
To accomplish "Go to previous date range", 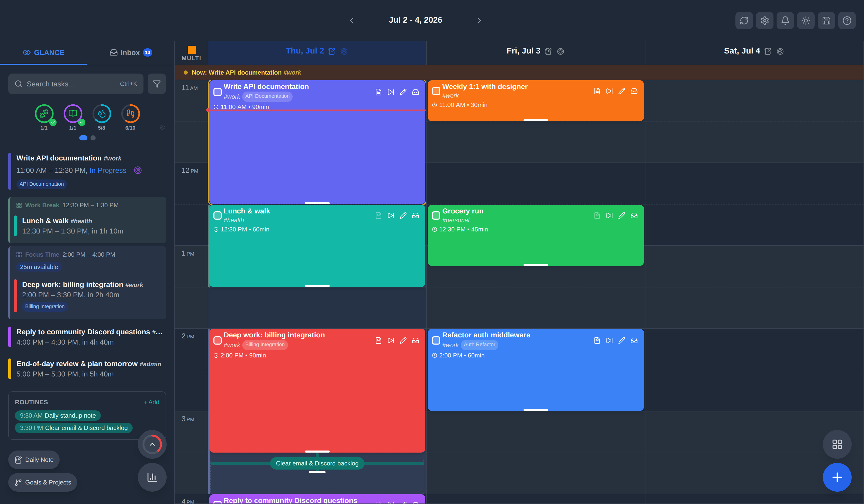I will pyautogui.click(x=352, y=21).
